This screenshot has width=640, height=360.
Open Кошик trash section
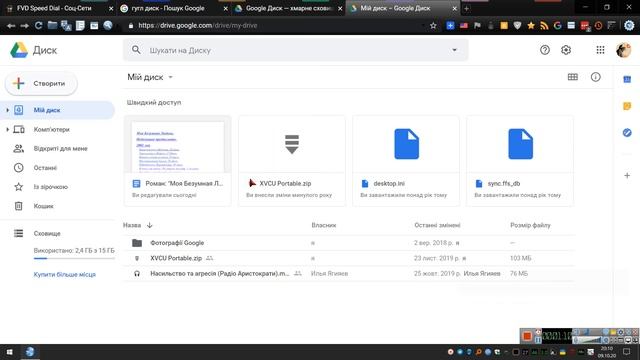(43, 206)
